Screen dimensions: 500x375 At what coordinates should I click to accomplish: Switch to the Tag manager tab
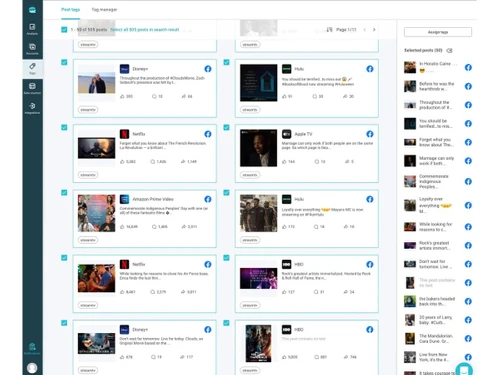point(104,10)
